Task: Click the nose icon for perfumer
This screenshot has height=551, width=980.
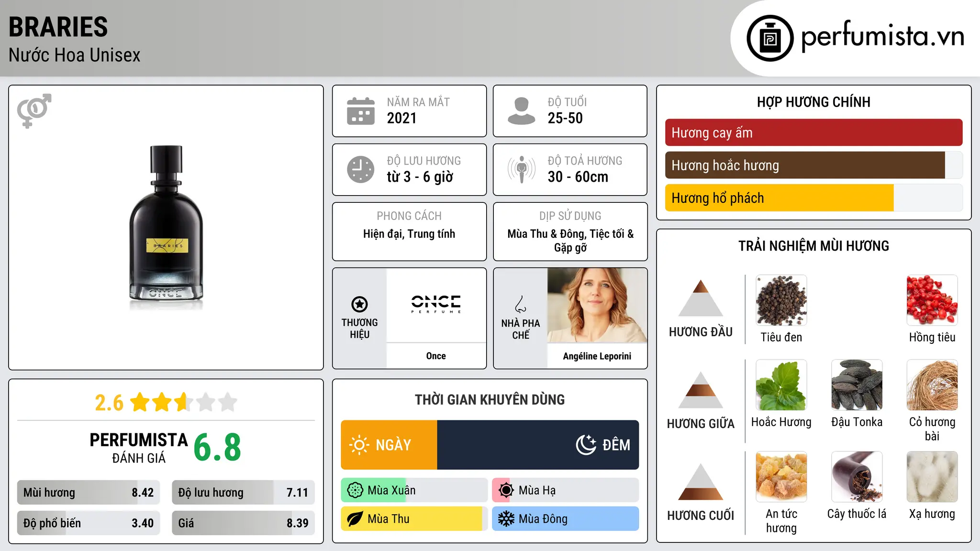Action: (x=521, y=304)
